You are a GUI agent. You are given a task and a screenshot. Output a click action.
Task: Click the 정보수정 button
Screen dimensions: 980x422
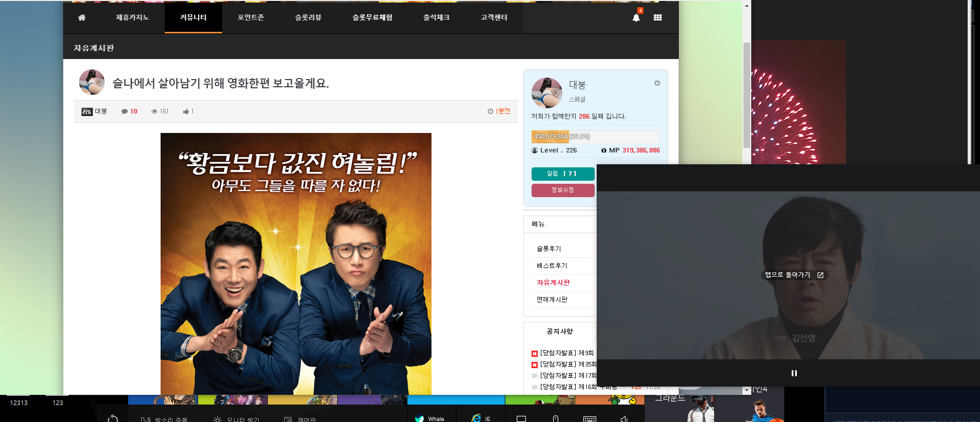click(x=563, y=190)
